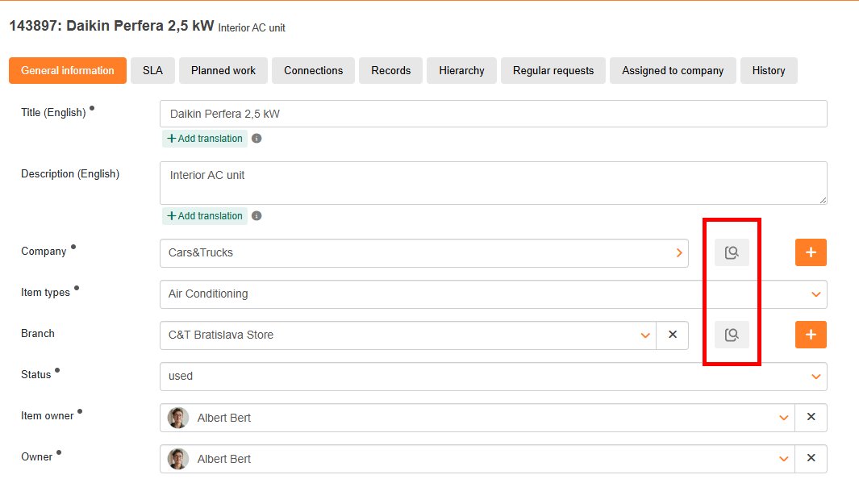
Task: Open the company detail preview icon
Action: 732,252
